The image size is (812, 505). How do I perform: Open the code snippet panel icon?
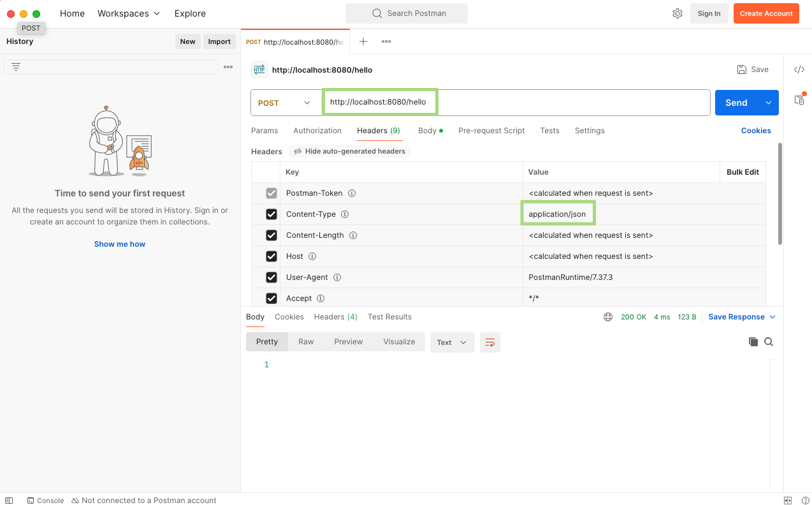click(799, 70)
